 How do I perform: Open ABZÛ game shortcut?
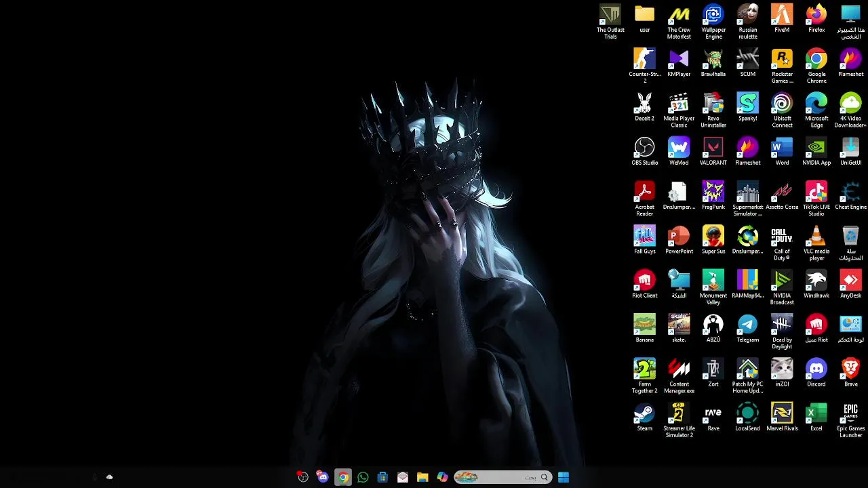coord(713,328)
